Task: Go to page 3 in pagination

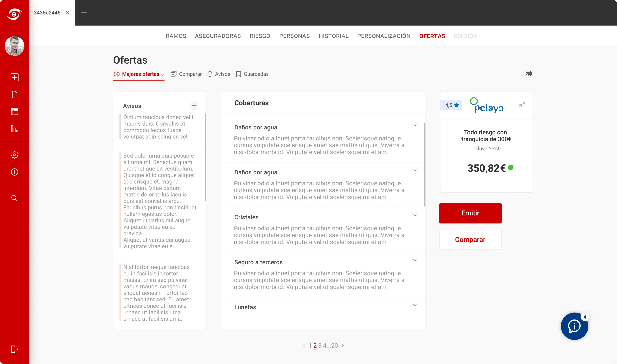Action: (320, 346)
